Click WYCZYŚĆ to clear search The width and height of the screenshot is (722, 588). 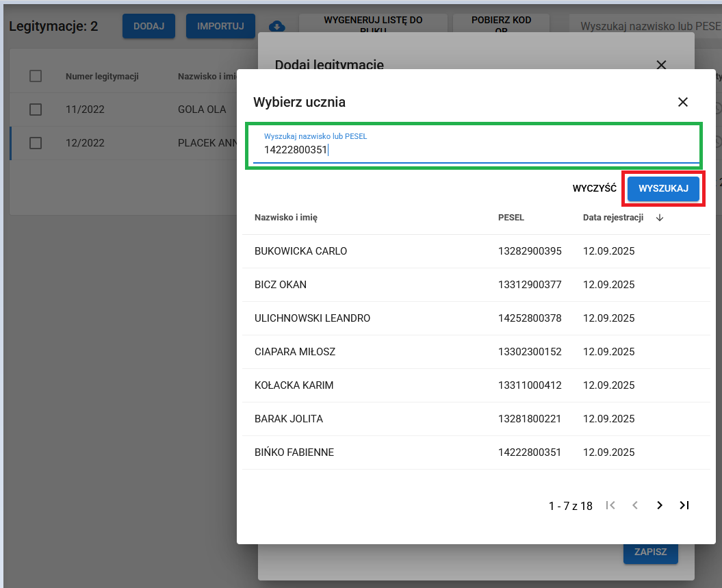(x=594, y=188)
